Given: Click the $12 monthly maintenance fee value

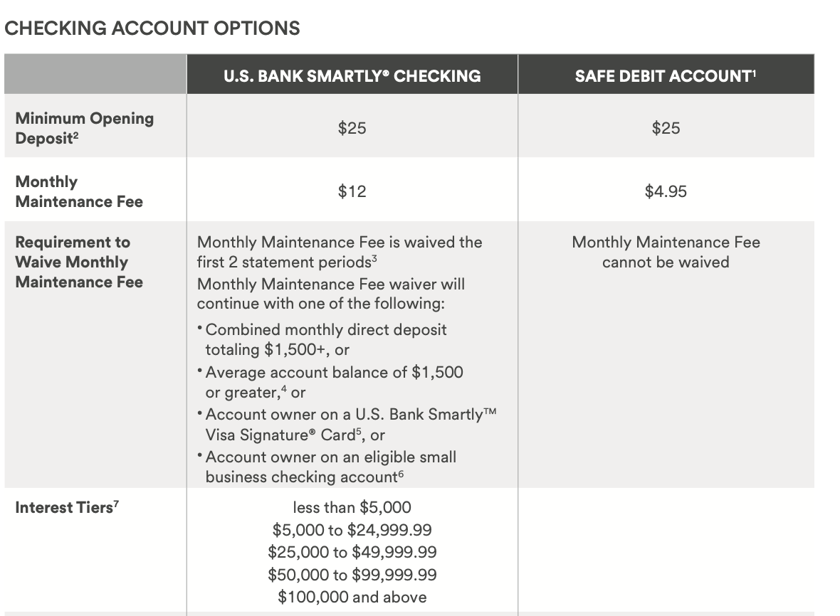Looking at the screenshot, I should tap(352, 191).
